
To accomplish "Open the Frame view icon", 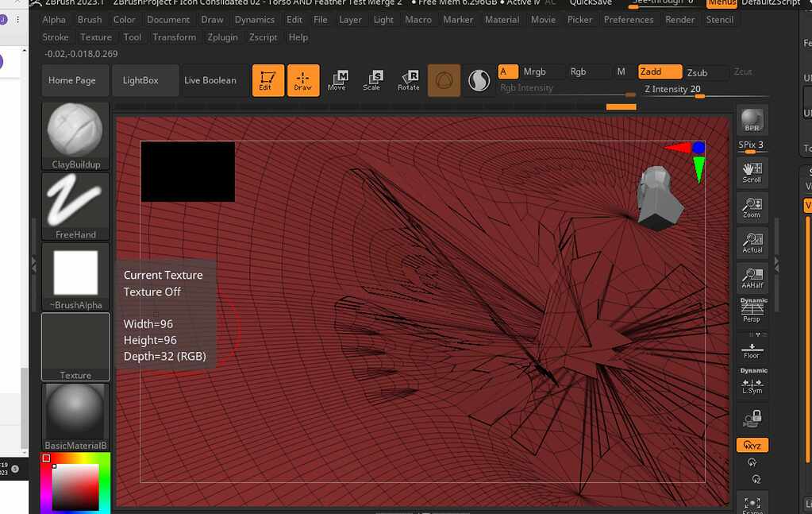I will [751, 503].
